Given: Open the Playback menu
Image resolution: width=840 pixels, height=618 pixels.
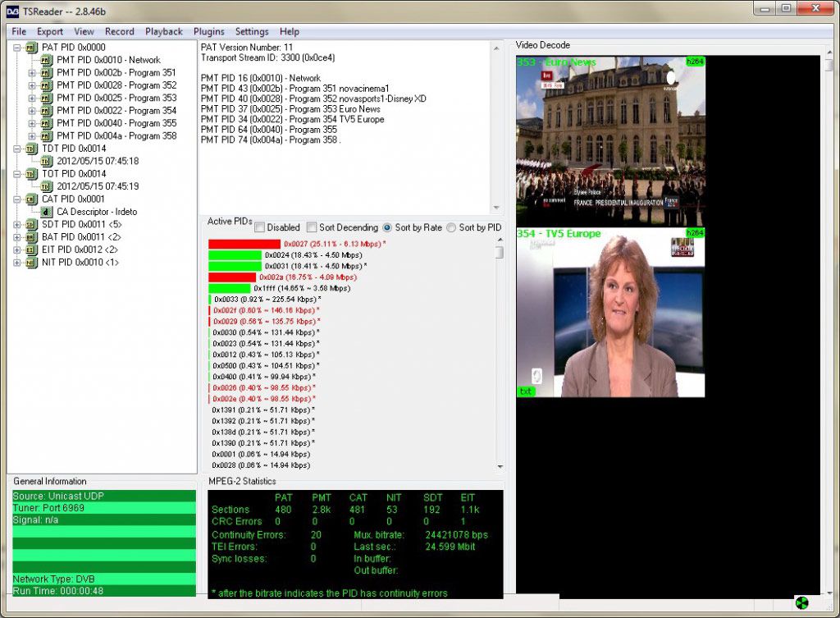Looking at the screenshot, I should tap(164, 32).
